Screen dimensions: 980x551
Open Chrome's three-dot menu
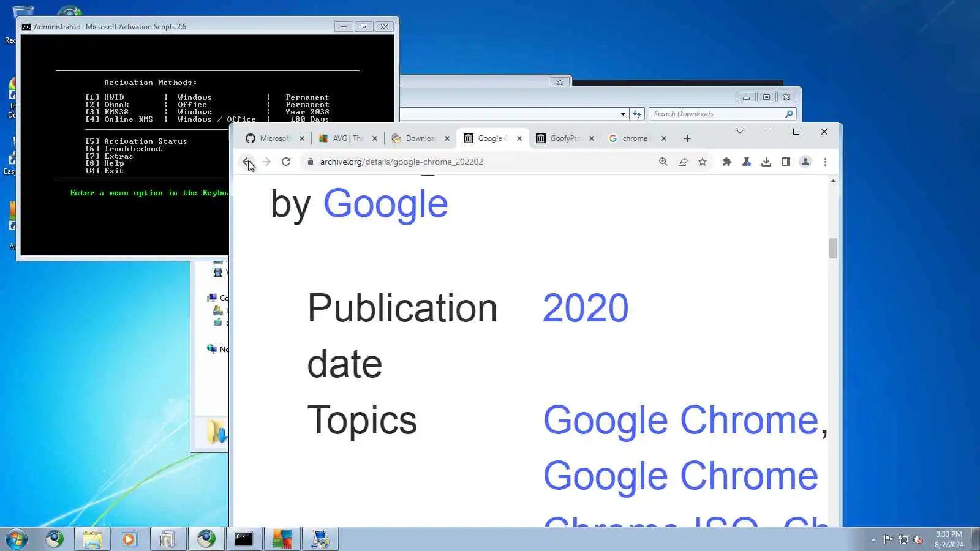pyautogui.click(x=825, y=162)
